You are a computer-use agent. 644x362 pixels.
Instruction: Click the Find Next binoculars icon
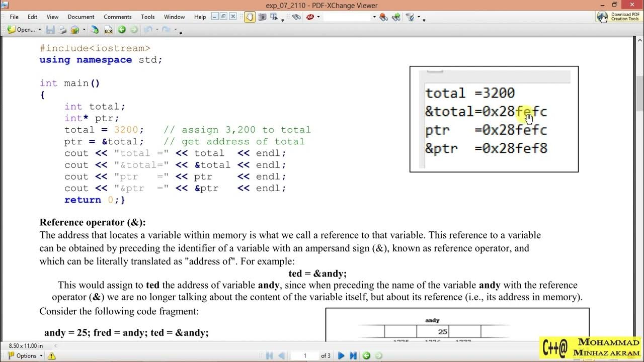[396, 17]
